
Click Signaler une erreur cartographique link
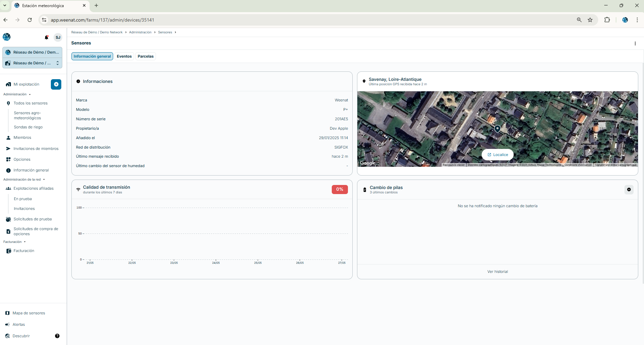616,165
